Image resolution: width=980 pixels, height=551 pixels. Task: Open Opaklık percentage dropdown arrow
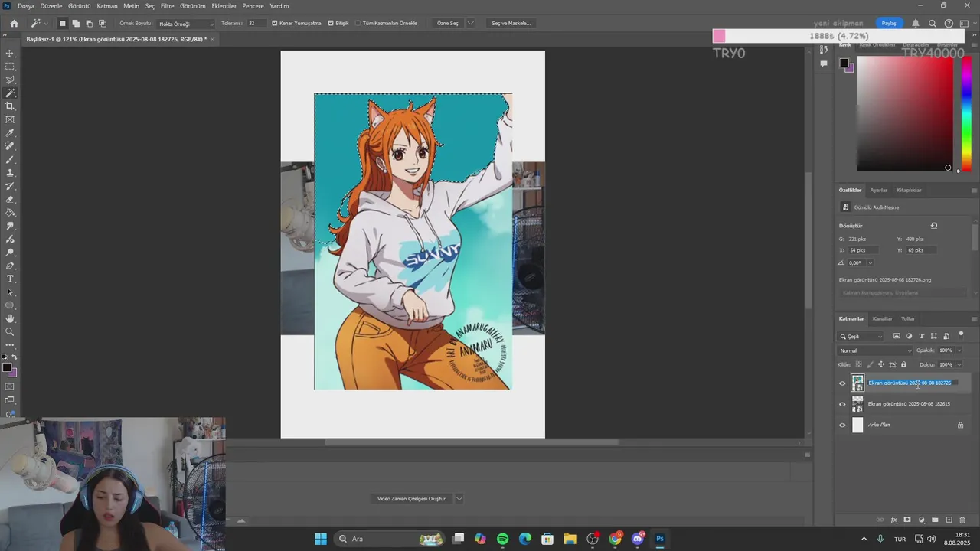(959, 350)
